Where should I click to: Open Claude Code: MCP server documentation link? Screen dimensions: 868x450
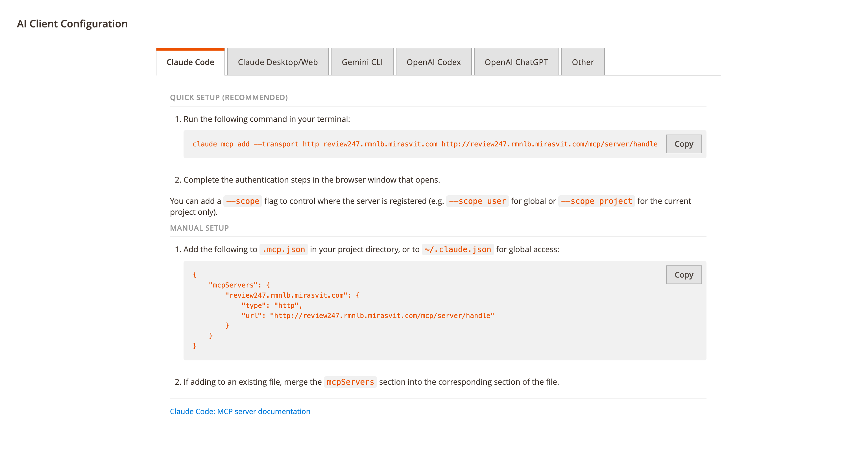tap(240, 411)
